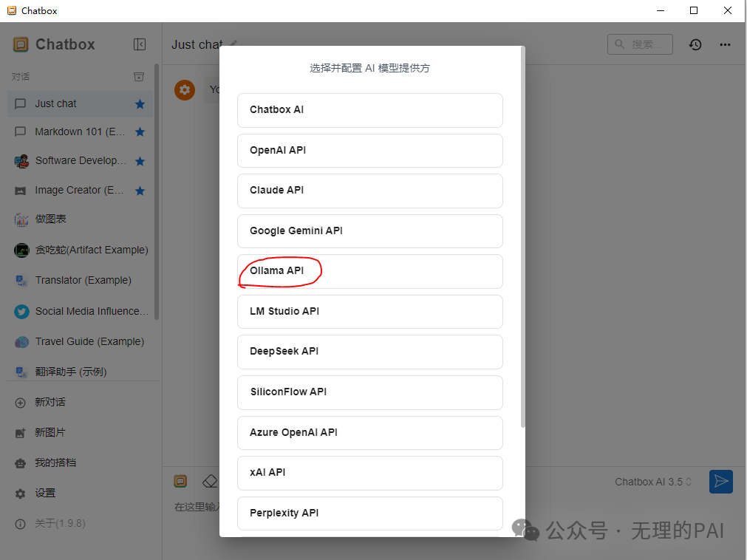Click the 搜索 search field
The width and height of the screenshot is (747, 560).
[x=640, y=44]
